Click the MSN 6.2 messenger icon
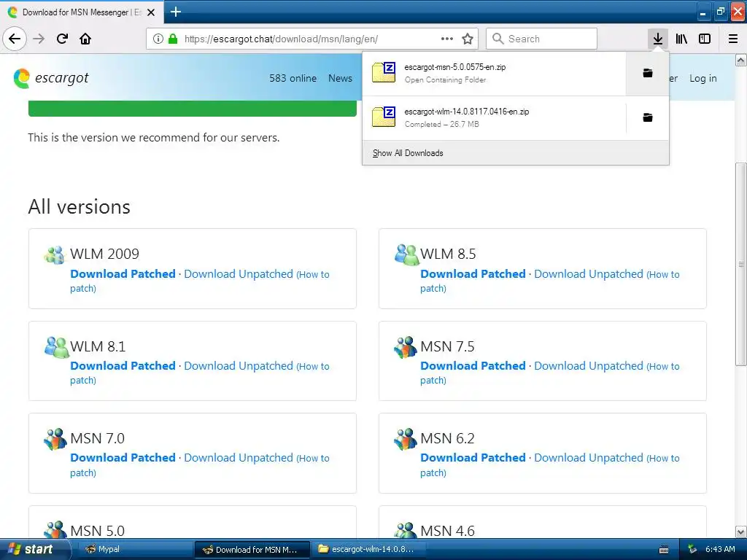The image size is (747, 560). (x=406, y=439)
